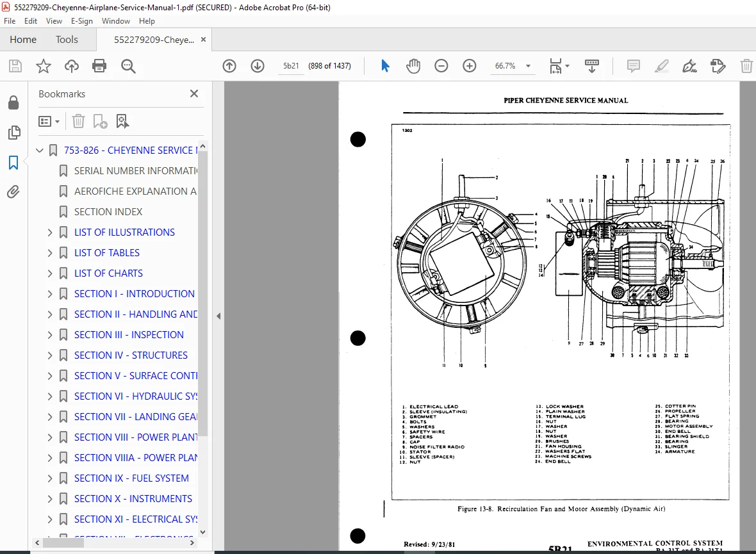Jump to Section VIII - Power Plant bookmark

[135, 437]
